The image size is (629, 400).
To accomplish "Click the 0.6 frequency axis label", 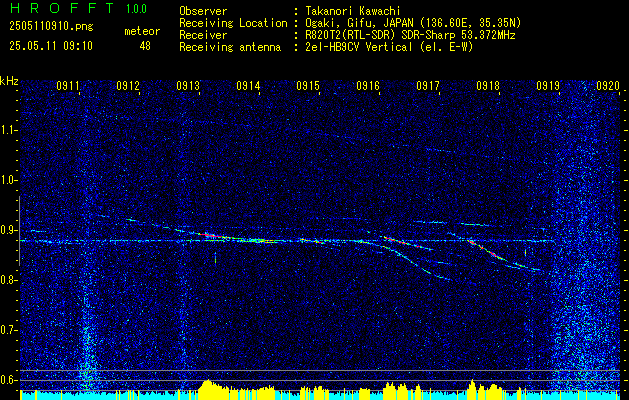I will coord(8,380).
